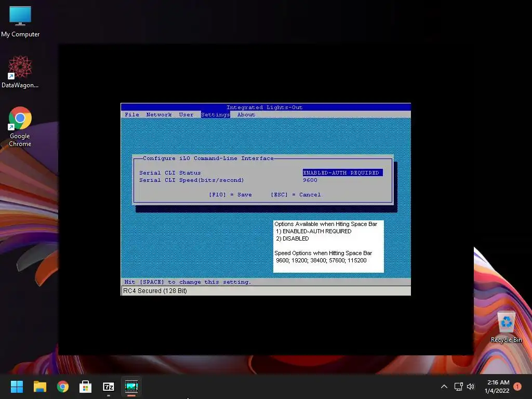Click the Hit [SPACE] hint text
Screen dimensions: 532x399
click(188, 282)
